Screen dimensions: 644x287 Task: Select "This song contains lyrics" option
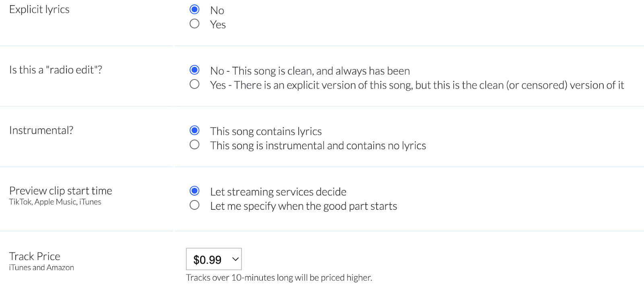pyautogui.click(x=194, y=130)
